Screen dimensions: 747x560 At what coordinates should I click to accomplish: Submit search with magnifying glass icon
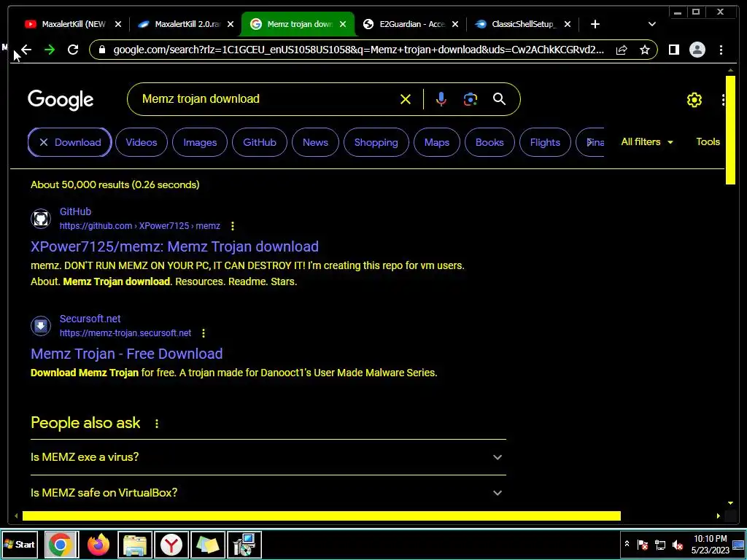click(x=499, y=99)
